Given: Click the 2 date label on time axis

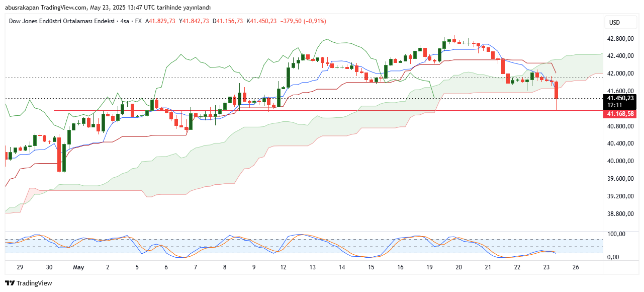Looking at the screenshot, I should 108,267.
